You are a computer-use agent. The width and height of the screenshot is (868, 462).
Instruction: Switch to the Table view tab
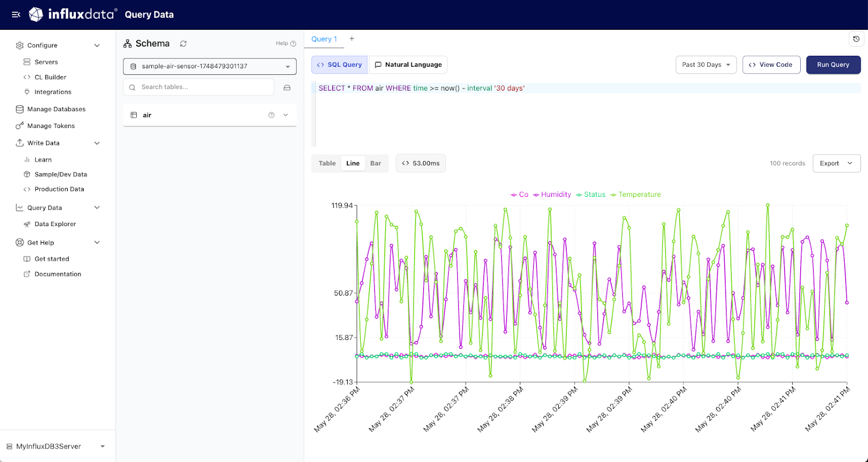tap(327, 163)
